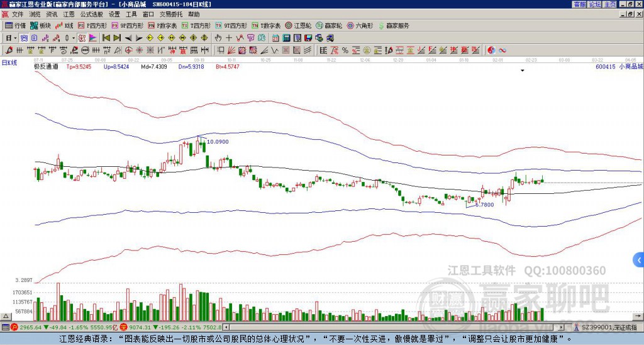644x345 pixels.
Task: Open the 文件 menu
Action: tap(18, 14)
